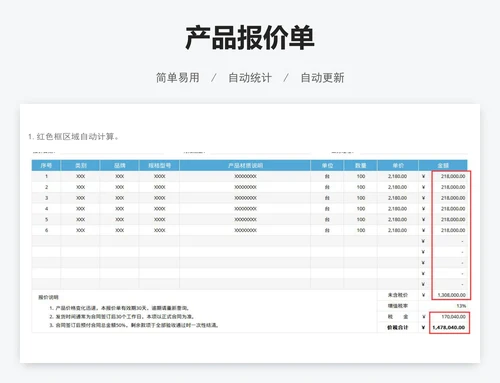Click the tax amount 170,040.00
500x383 pixels.
tap(453, 317)
